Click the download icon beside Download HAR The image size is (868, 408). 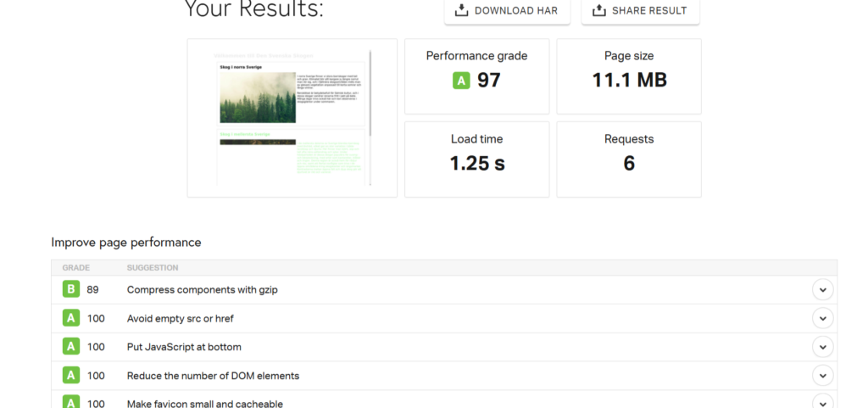[x=462, y=11]
